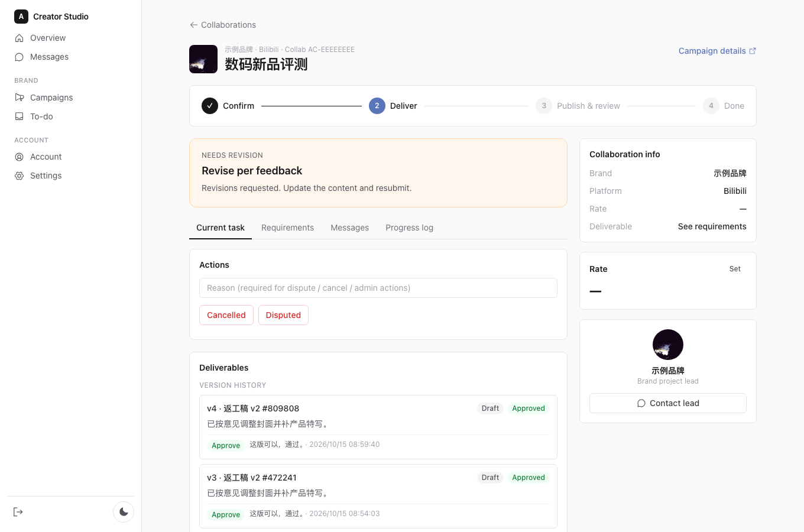Open Messages via the chat bubble icon
Image resolution: width=804 pixels, height=532 pixels.
[x=19, y=57]
